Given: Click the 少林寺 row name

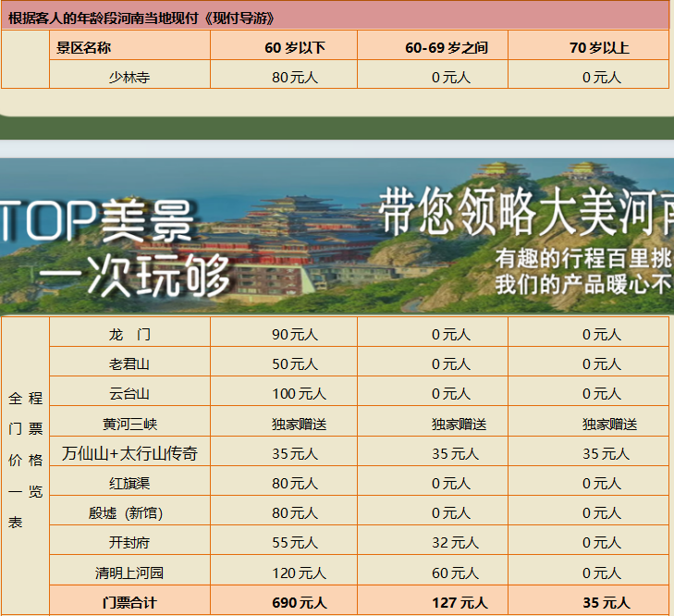Looking at the screenshot, I should (x=129, y=78).
